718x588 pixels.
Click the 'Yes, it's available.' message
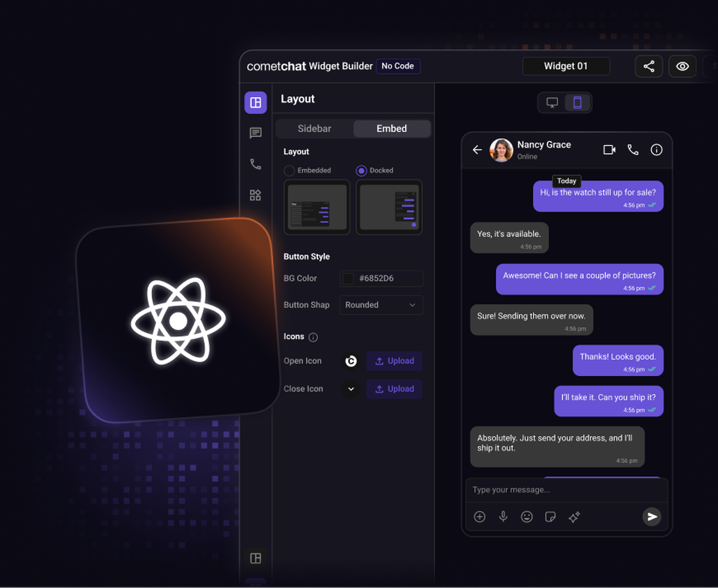point(509,238)
